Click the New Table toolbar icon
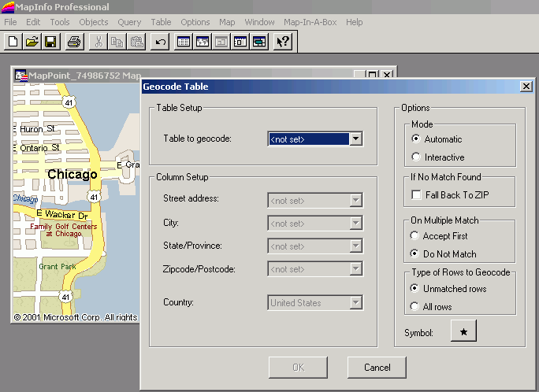The width and height of the screenshot is (539, 392). coord(13,42)
